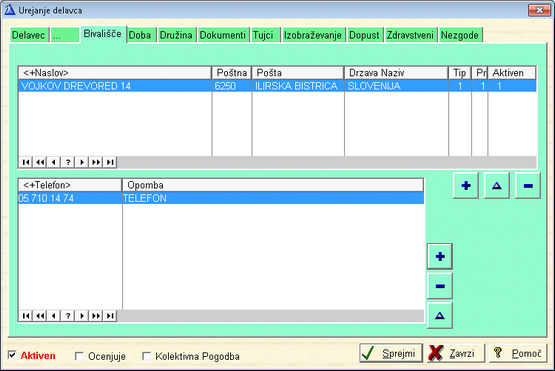Go to first record in phone grid navigator

pos(25,315)
